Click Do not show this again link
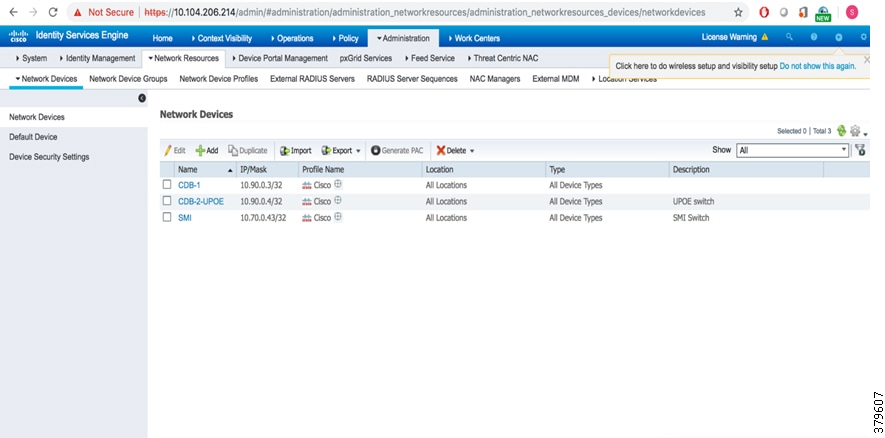 (x=817, y=66)
